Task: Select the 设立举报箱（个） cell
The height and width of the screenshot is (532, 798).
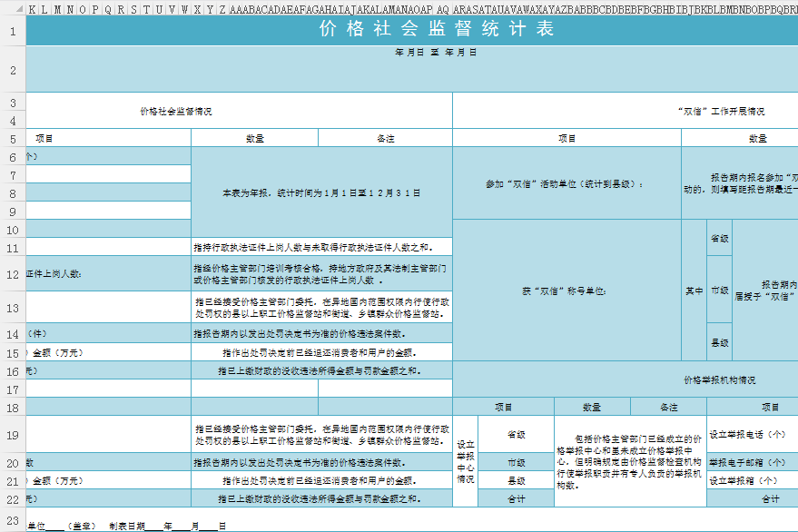Action: pos(752,480)
